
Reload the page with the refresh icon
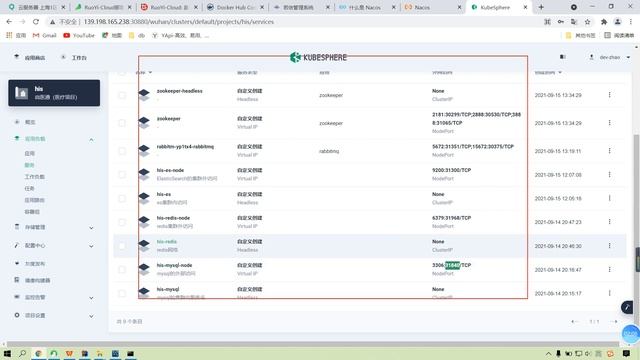[36, 22]
